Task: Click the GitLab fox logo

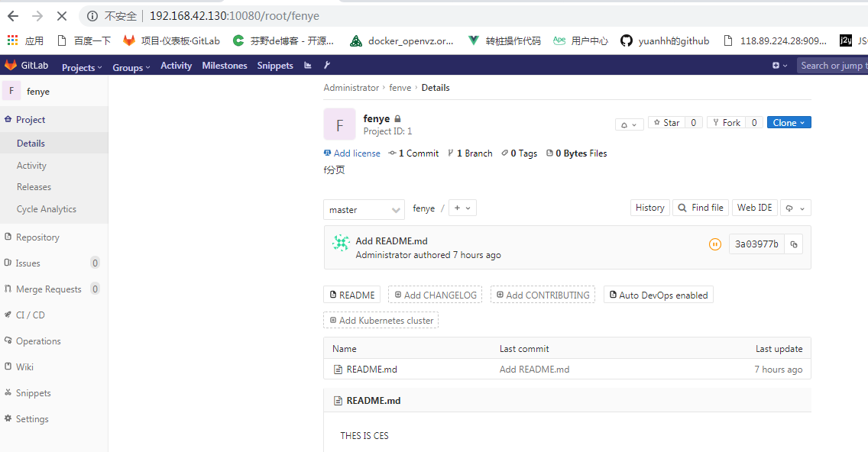Action: click(11, 66)
